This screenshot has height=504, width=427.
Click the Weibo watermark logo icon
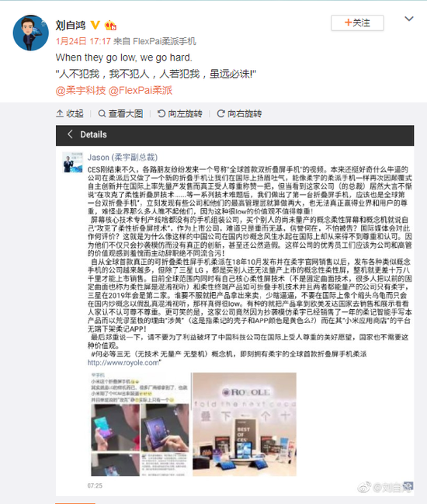pyautogui.click(x=364, y=488)
